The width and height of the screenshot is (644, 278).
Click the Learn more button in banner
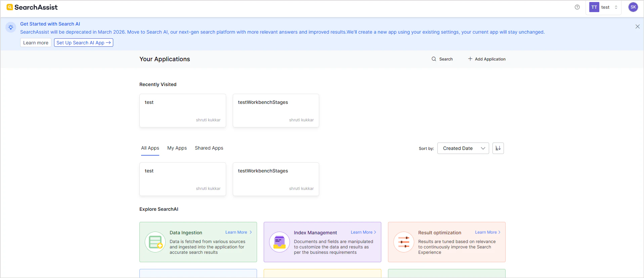click(36, 43)
